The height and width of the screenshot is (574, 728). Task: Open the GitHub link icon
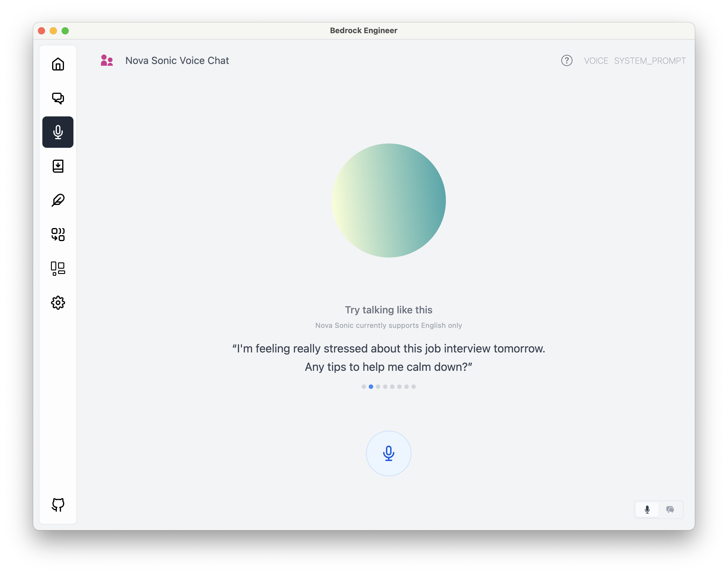click(x=58, y=505)
